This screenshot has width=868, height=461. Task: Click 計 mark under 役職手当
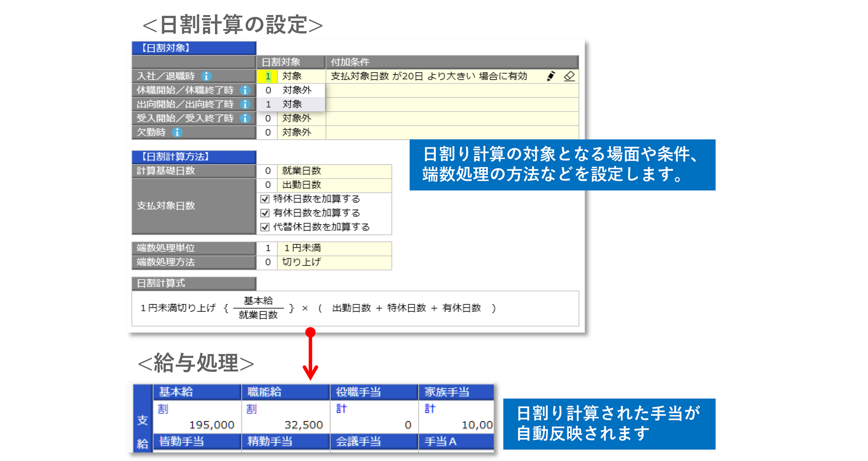(341, 409)
